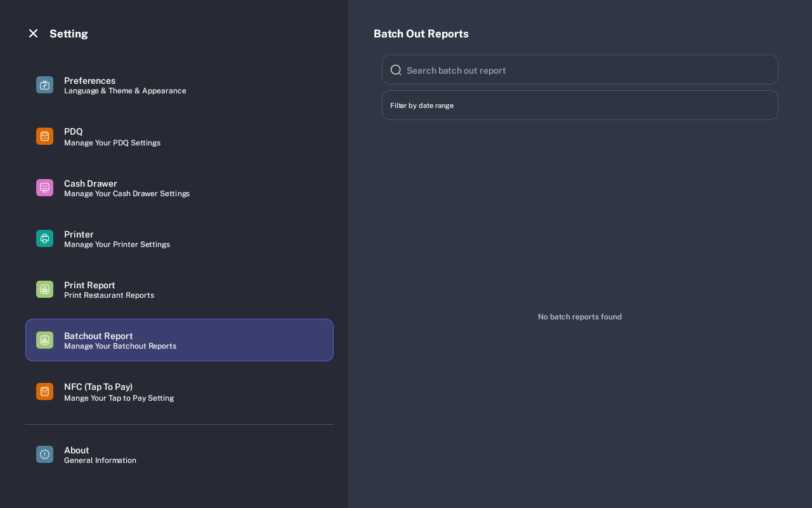The height and width of the screenshot is (508, 812).
Task: Open Print Report section
Action: click(x=180, y=289)
